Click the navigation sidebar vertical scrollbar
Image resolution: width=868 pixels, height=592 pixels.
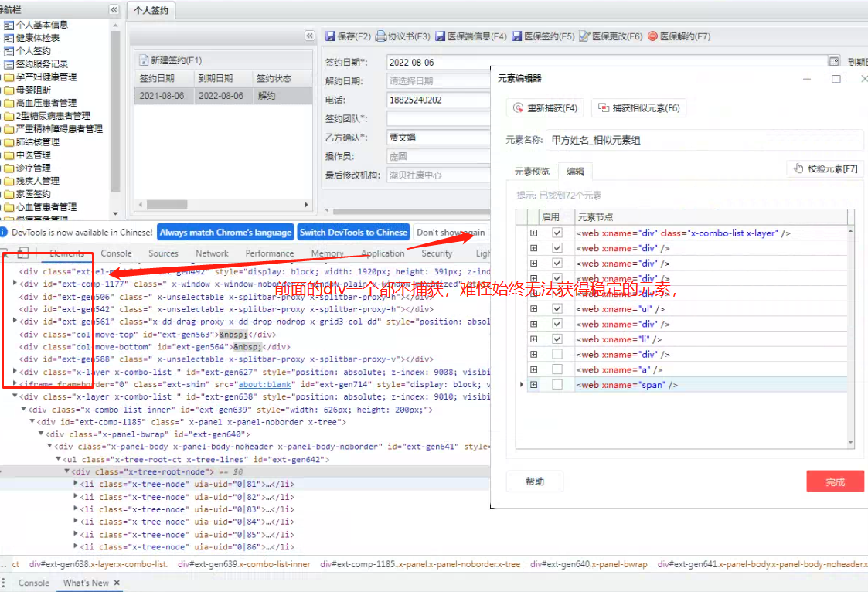115,111
